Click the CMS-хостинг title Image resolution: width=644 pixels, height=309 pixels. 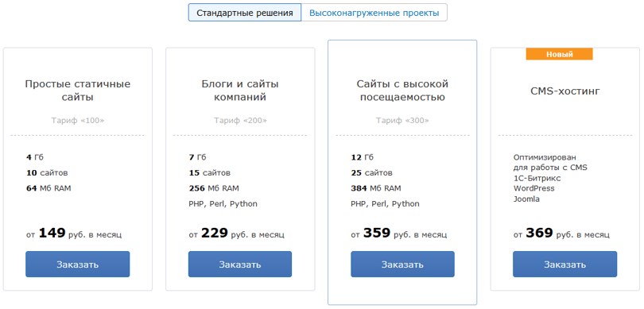pyautogui.click(x=565, y=91)
